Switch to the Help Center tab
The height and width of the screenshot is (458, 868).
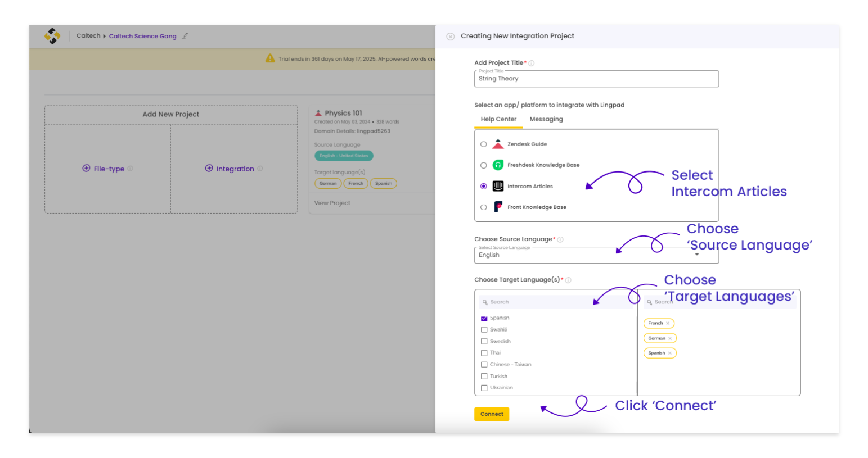(498, 119)
